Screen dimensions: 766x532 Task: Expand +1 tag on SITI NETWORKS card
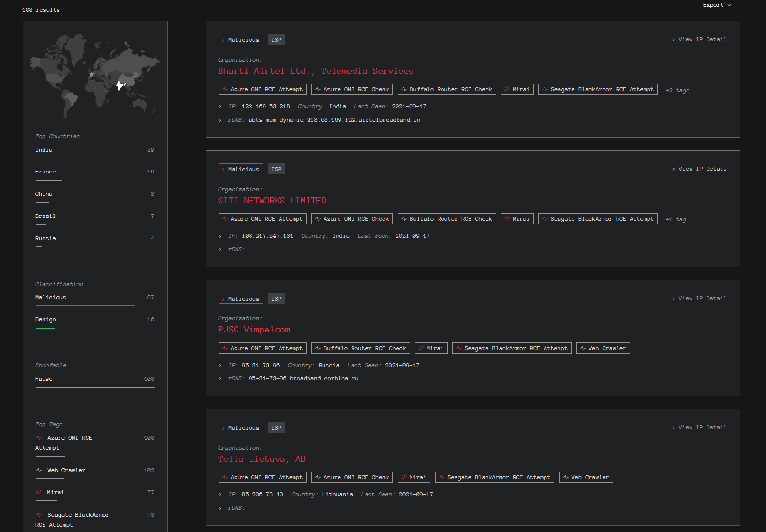pos(676,219)
